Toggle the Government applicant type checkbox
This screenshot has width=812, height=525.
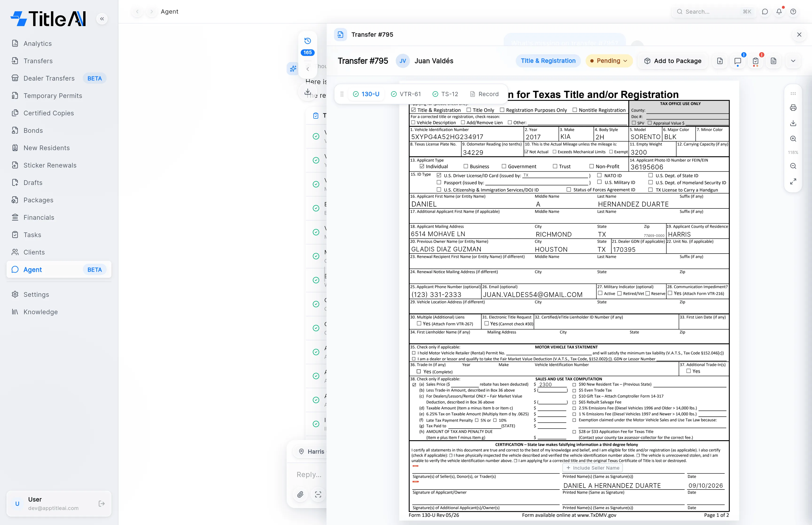click(504, 166)
